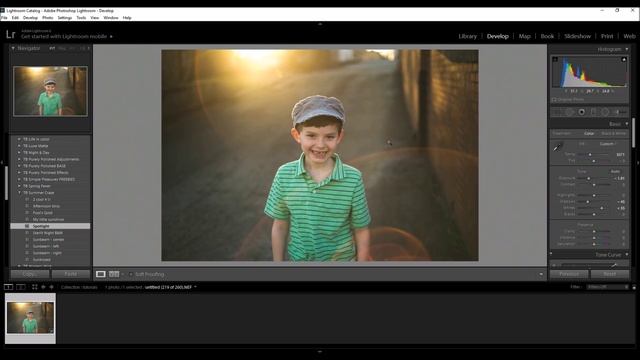This screenshot has height=360, width=640.
Task: Collapse the Navigator panel
Action: 13,48
